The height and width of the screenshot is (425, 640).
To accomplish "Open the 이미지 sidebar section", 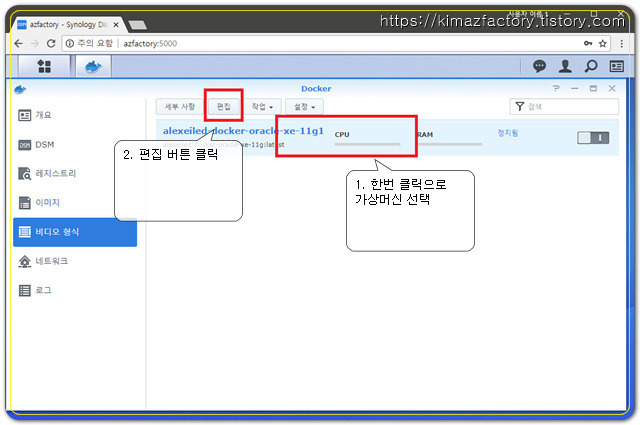I will tap(75, 202).
